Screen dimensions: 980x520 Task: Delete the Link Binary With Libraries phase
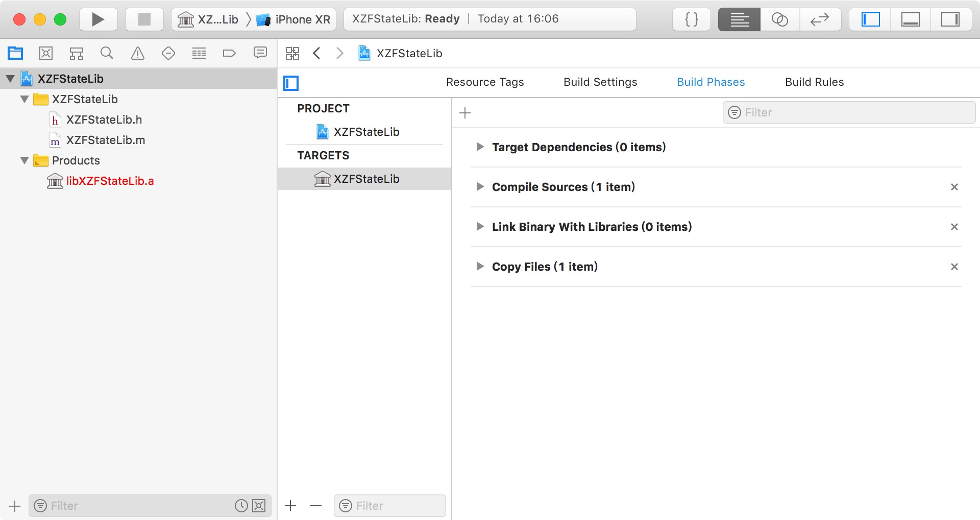(954, 227)
